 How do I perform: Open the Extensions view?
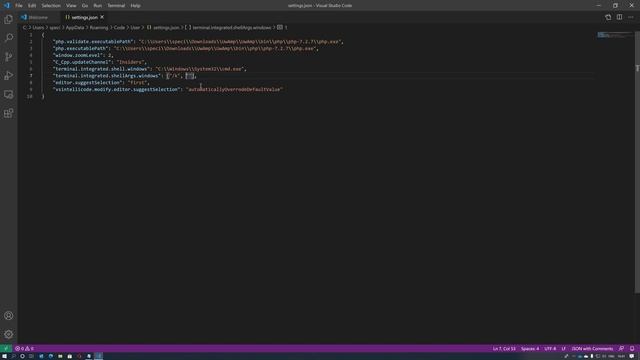tap(9, 113)
